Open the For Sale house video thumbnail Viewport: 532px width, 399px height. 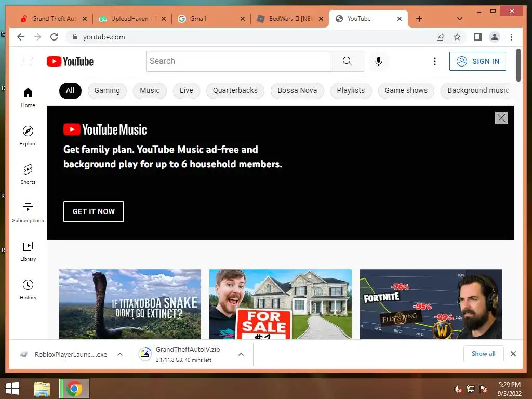coord(280,304)
